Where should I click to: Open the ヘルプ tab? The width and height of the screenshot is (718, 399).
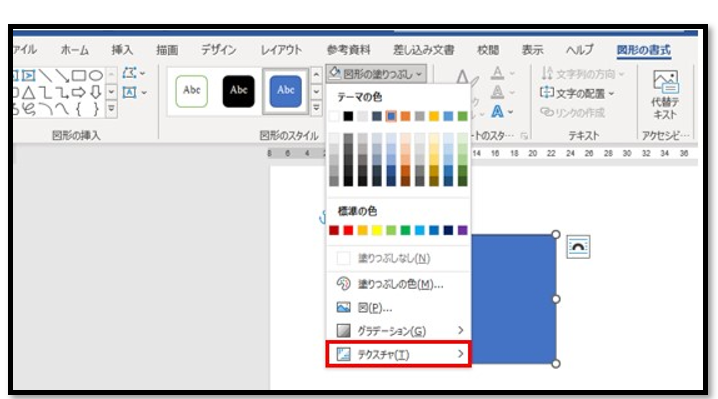[580, 49]
